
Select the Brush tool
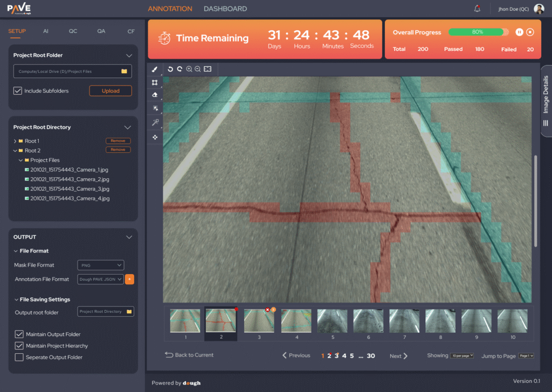(155, 69)
